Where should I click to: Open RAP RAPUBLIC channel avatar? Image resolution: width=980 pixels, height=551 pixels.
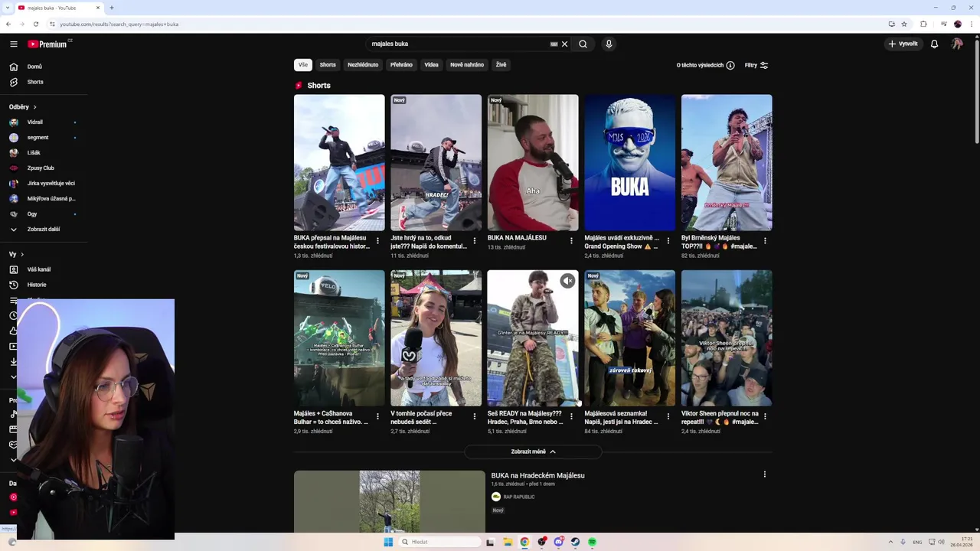[496, 497]
